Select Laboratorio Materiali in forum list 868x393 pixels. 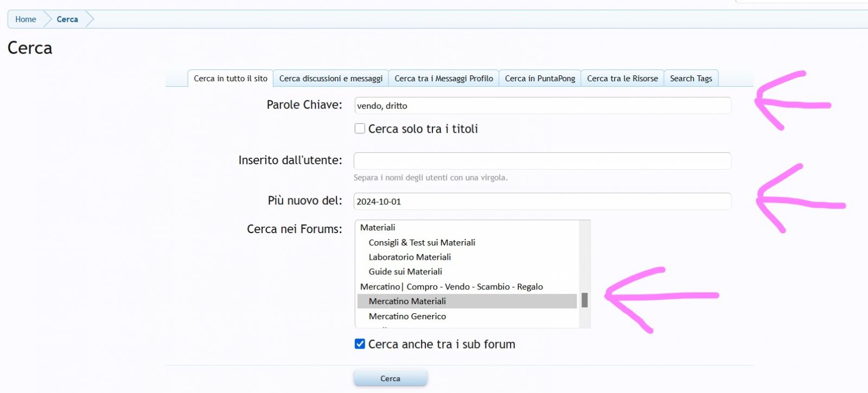click(x=410, y=257)
